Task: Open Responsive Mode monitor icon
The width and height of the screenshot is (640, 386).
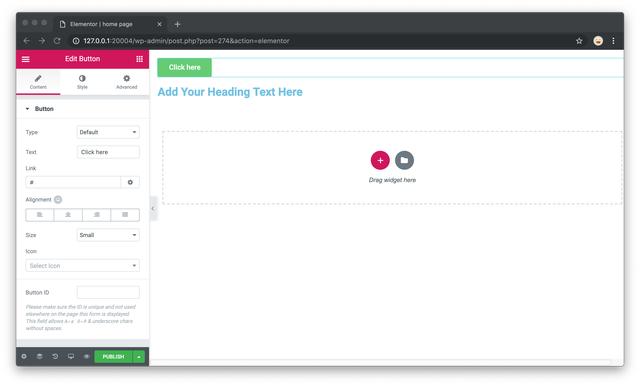Action: pyautogui.click(x=71, y=357)
